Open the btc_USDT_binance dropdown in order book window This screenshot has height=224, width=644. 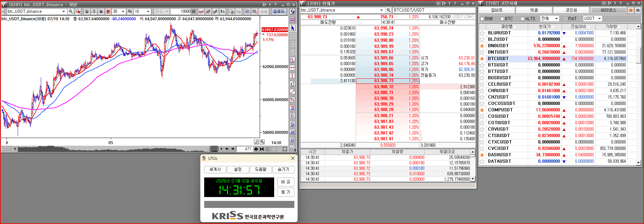381,10
